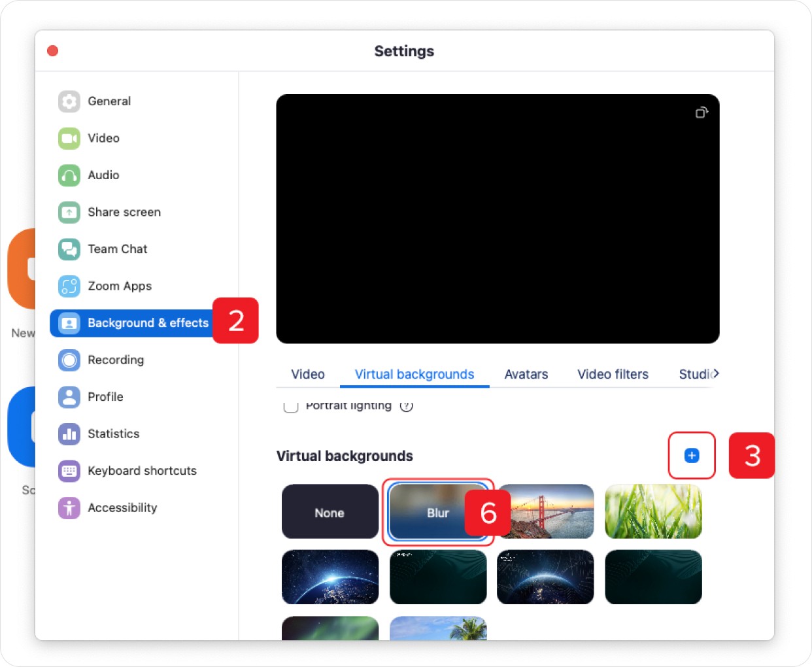
Task: Open Zoom Apps settings
Action: (x=105, y=286)
